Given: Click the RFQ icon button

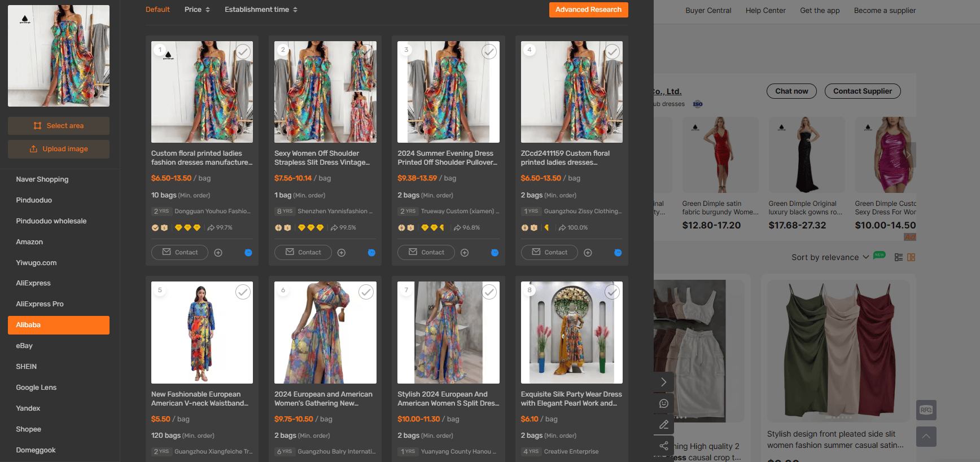Looking at the screenshot, I should pos(926,410).
